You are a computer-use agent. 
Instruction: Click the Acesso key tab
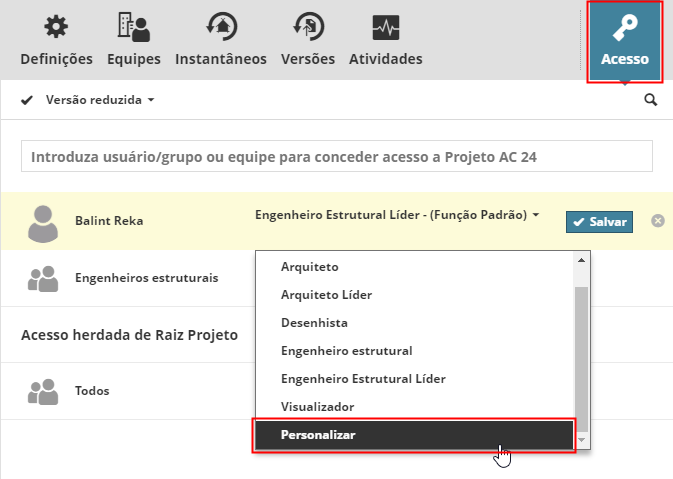tap(624, 42)
